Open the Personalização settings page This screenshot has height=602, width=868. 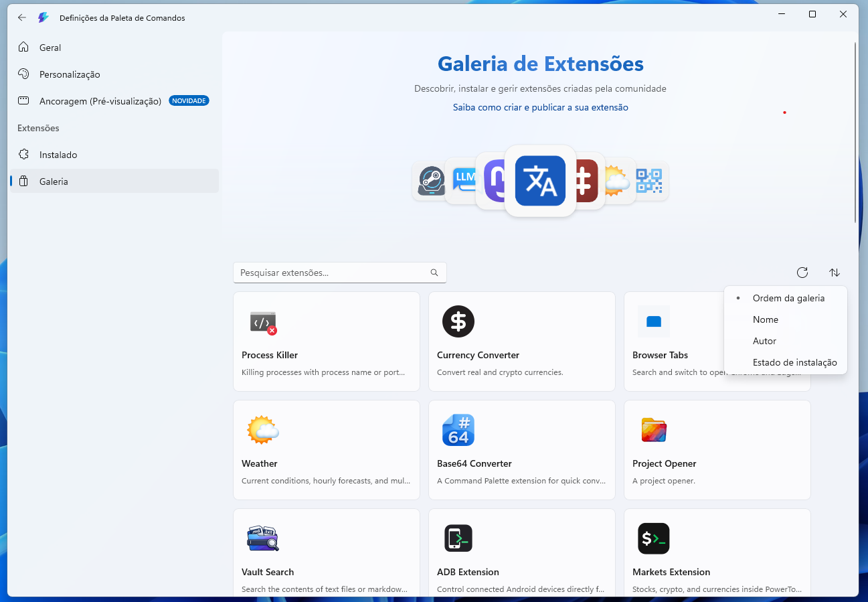(x=114, y=74)
